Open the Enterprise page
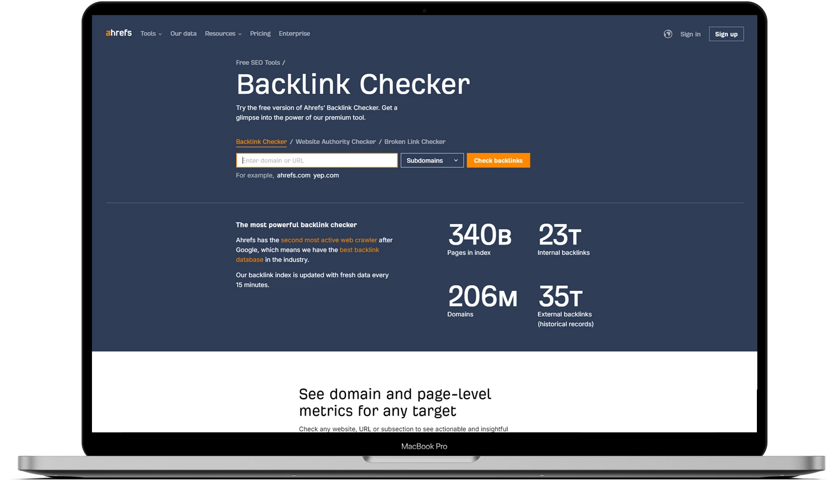This screenshot has width=840, height=504. tap(294, 34)
